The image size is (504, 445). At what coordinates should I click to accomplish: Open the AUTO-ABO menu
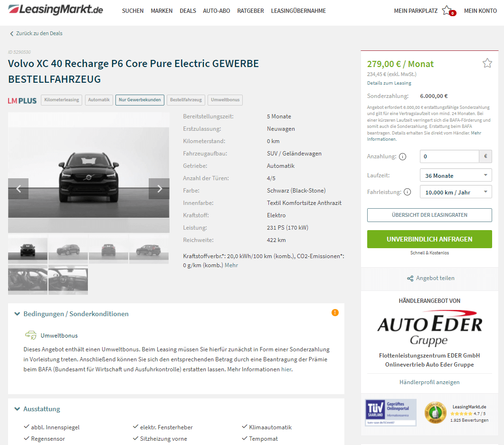click(x=216, y=11)
